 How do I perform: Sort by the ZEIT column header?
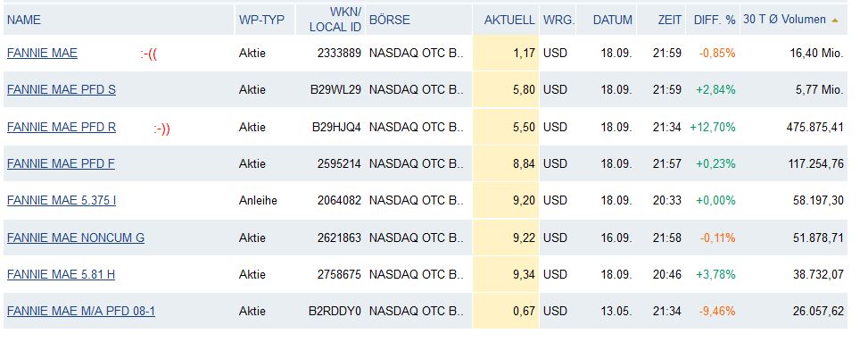(669, 20)
